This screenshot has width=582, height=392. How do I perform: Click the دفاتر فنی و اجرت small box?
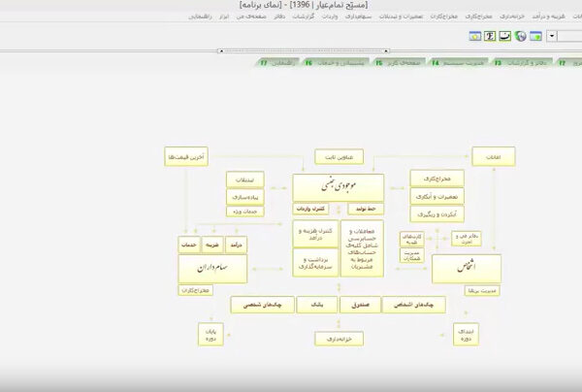467,239
